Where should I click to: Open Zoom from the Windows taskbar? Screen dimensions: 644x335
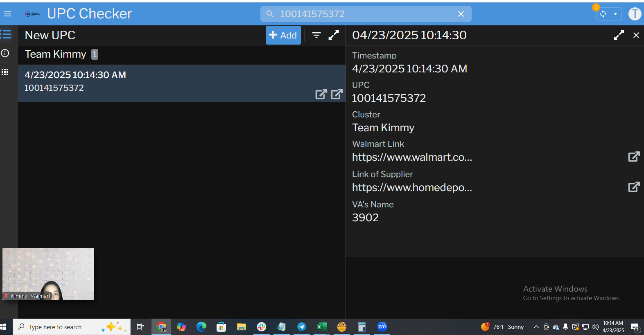(382, 326)
